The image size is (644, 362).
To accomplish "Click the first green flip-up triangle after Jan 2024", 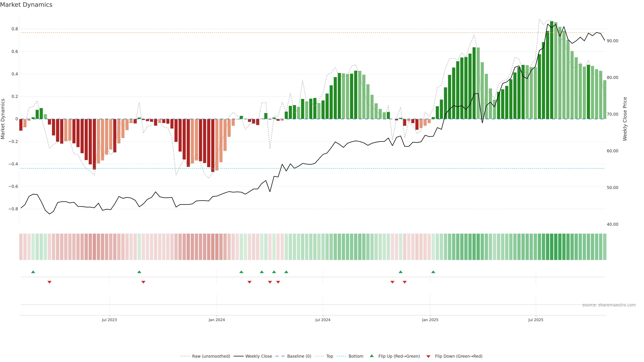I will click(x=241, y=272).
